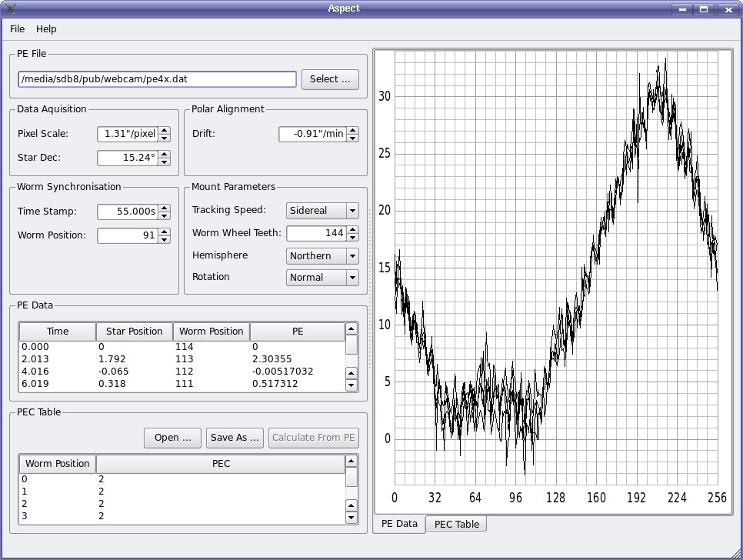743x560 pixels.
Task: Select the PE Data row with time 6.019
Action: [182, 384]
